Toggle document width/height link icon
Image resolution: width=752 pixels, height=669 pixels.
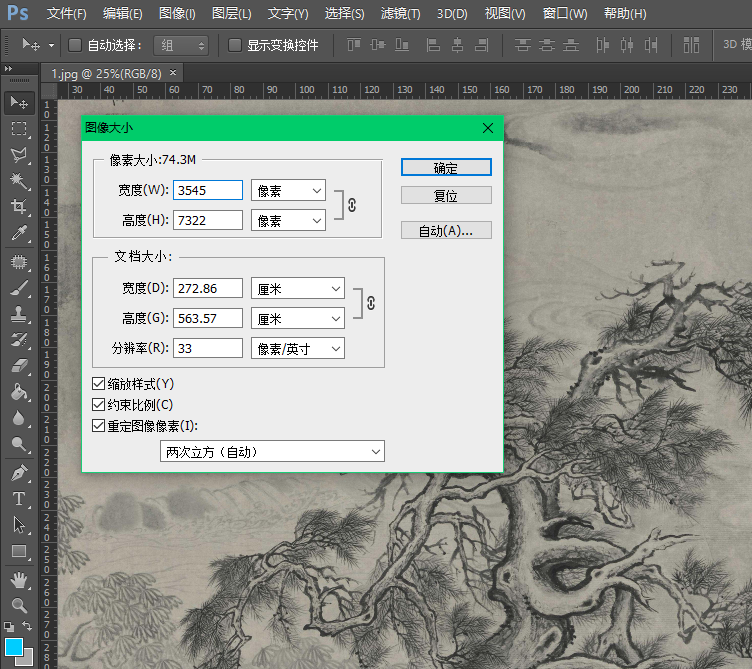pos(371,303)
